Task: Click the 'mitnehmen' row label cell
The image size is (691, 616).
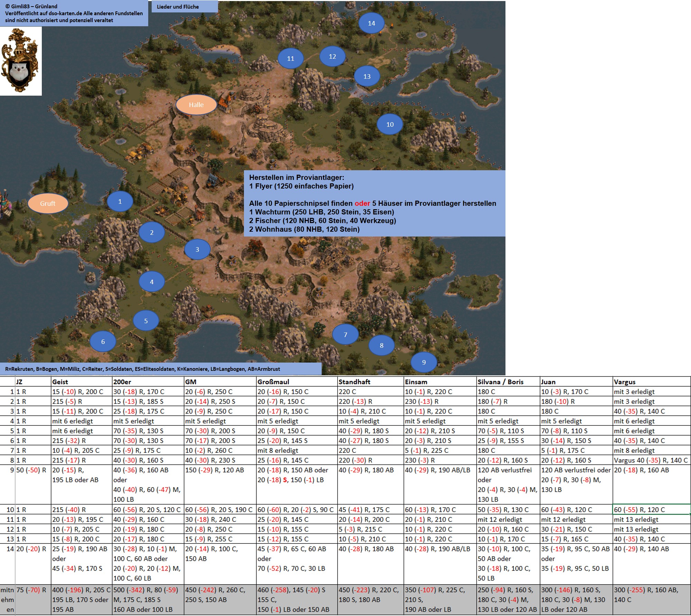Action: 8,600
